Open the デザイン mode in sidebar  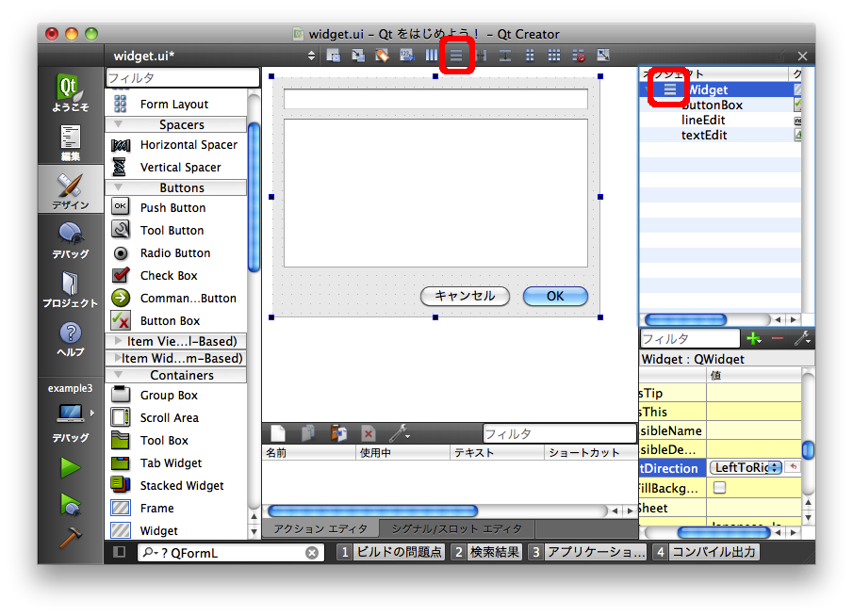(x=71, y=189)
